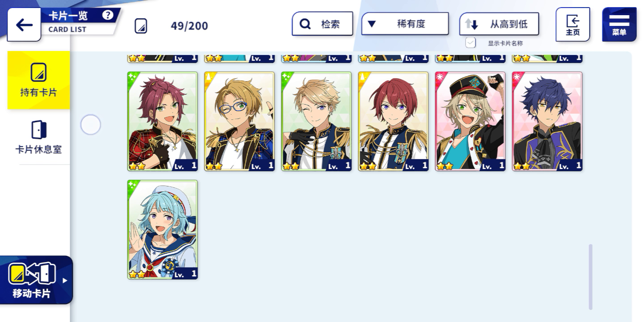Switch to the 持有卡片 tab

38,80
